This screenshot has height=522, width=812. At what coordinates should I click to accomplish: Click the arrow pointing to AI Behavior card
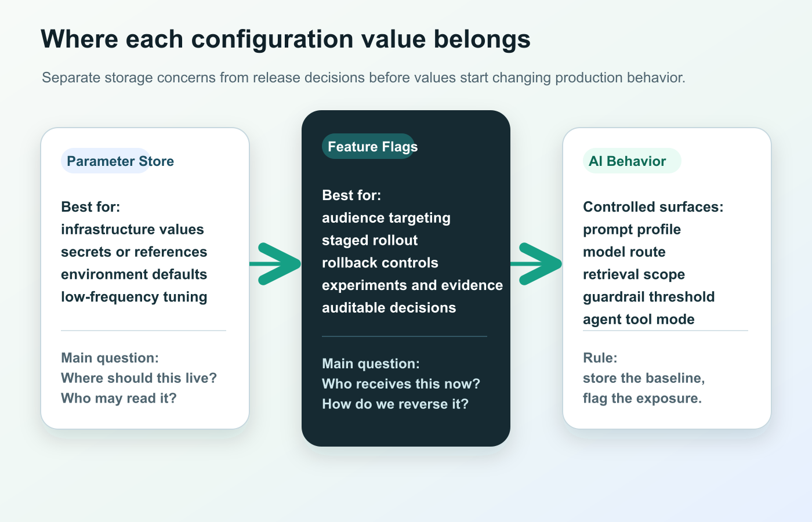click(536, 264)
